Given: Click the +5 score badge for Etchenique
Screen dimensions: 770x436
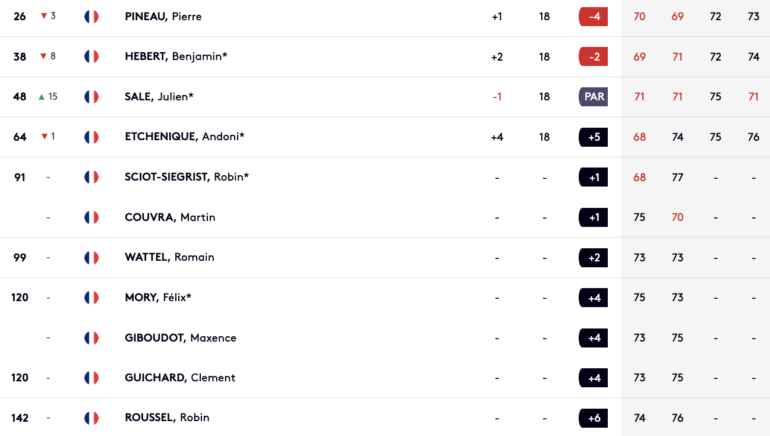Looking at the screenshot, I should click(593, 137).
